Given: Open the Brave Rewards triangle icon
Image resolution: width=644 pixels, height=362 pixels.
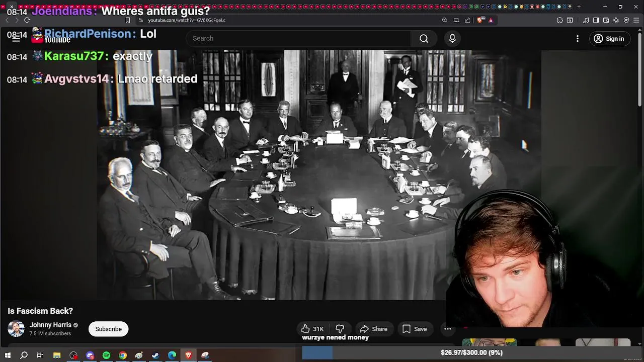Looking at the screenshot, I should [491, 20].
